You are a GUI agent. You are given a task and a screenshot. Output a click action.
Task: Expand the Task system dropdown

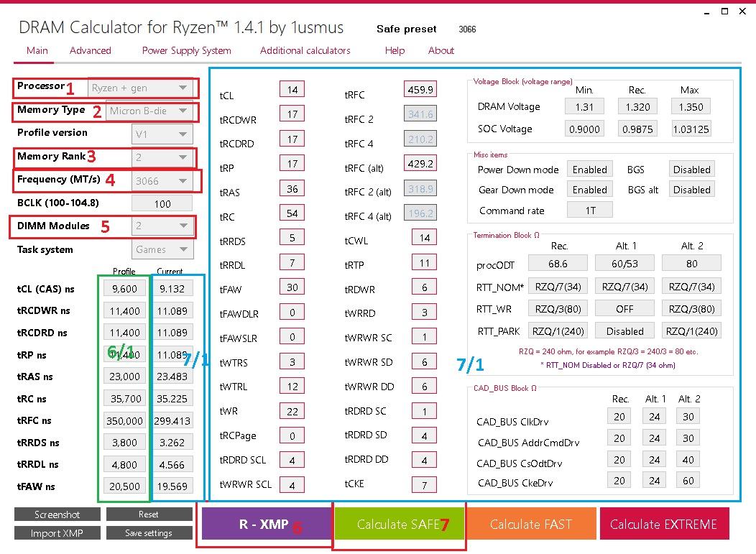pos(162,249)
